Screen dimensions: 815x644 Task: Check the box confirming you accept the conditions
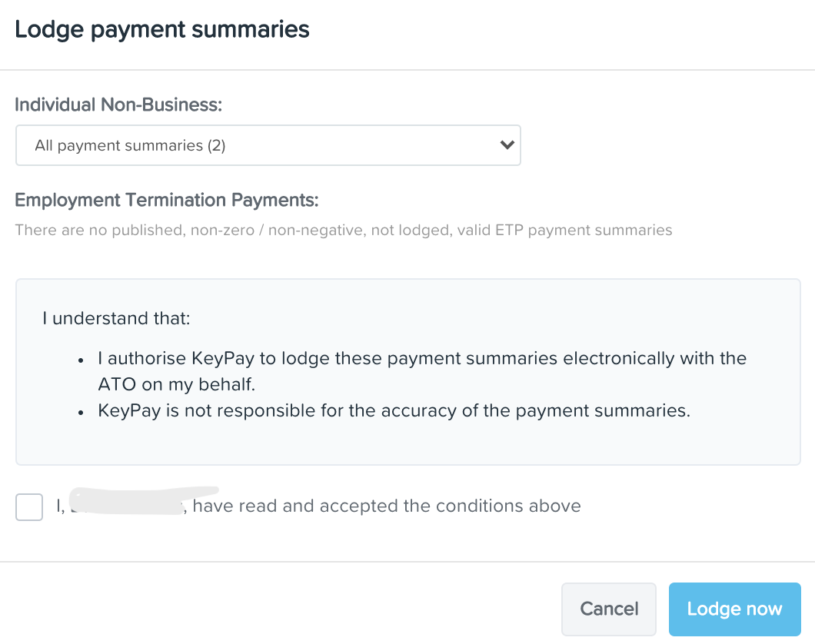[28, 507]
